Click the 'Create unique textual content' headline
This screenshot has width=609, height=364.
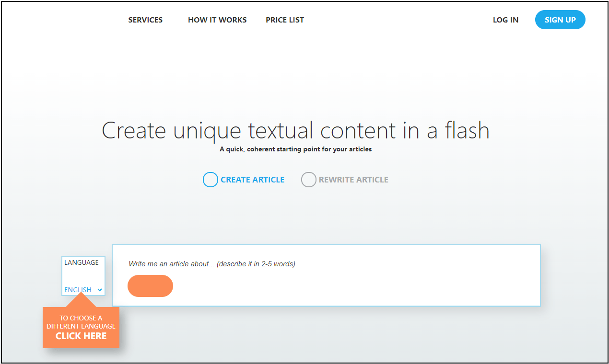tap(295, 131)
